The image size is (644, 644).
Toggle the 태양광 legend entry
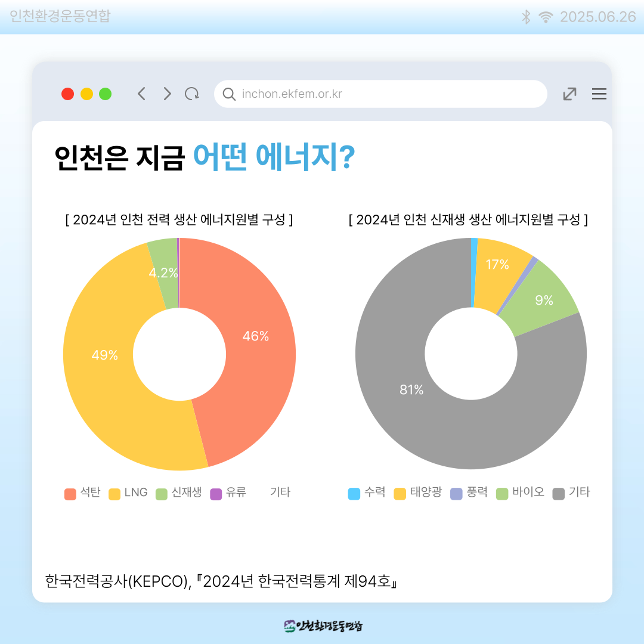(417, 493)
